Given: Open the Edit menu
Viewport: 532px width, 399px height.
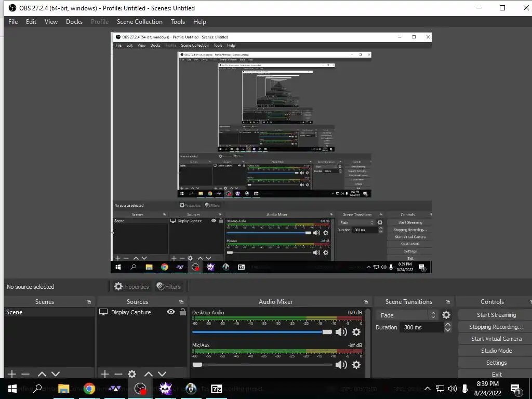Looking at the screenshot, I should click(31, 22).
